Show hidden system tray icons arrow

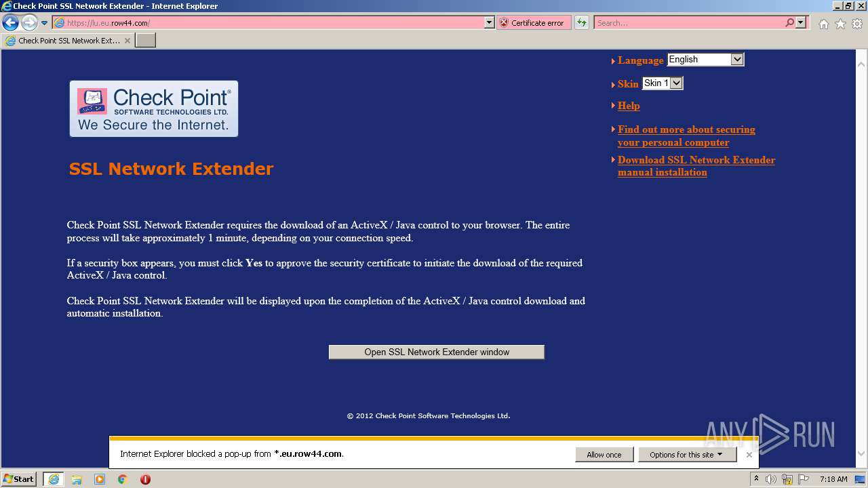tap(757, 479)
